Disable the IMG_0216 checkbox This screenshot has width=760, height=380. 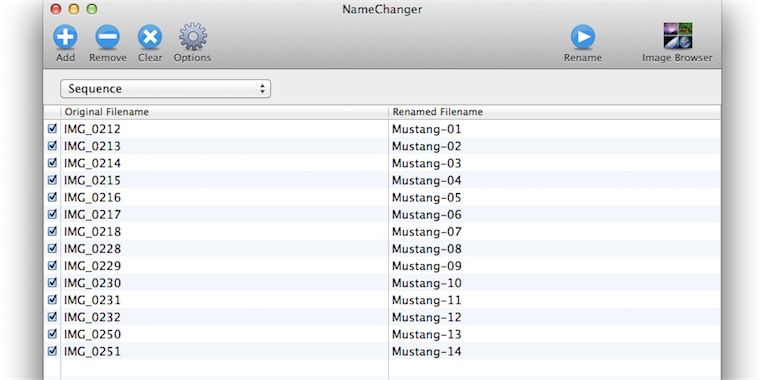[x=52, y=197]
